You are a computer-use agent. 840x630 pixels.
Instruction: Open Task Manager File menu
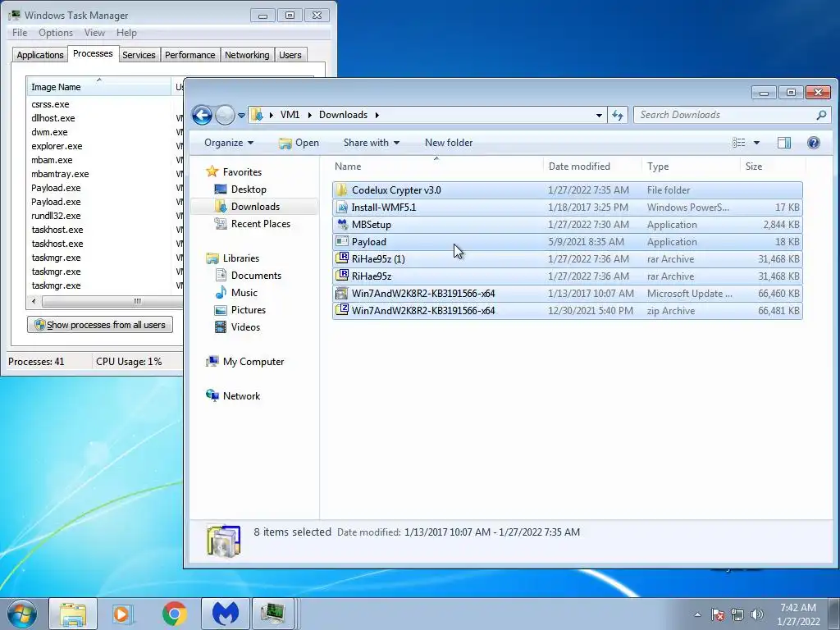coord(20,33)
